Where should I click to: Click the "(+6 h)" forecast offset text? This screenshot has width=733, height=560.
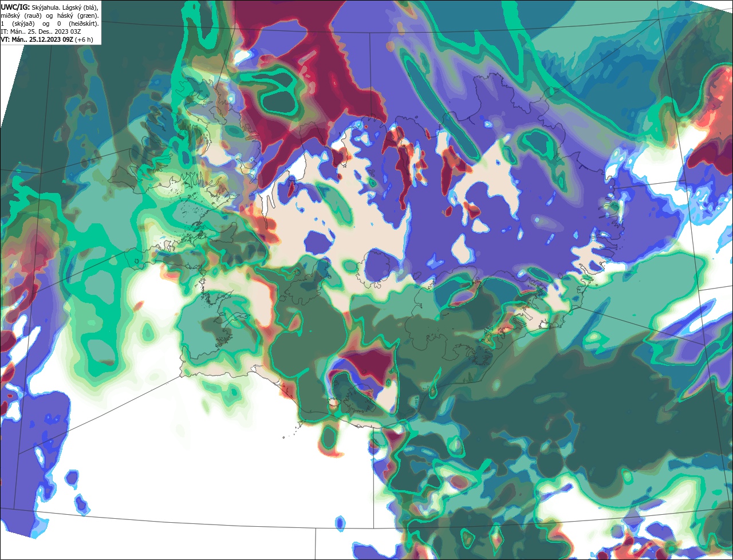tap(84, 40)
